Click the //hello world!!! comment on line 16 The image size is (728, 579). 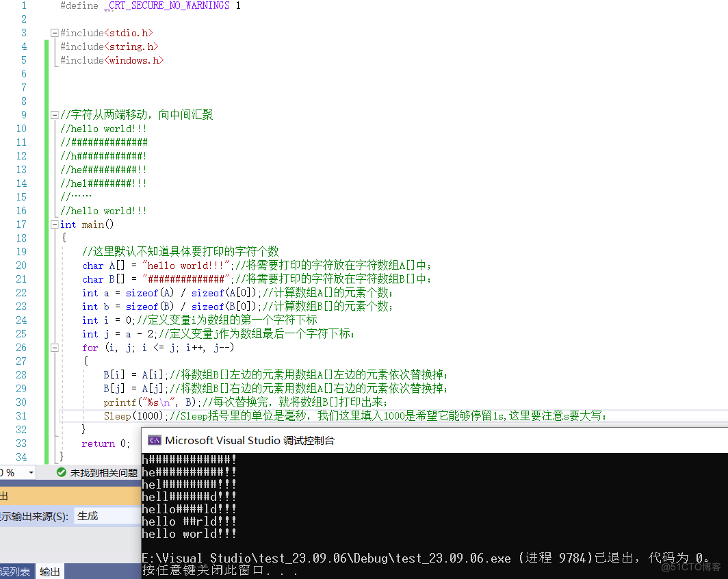point(103,211)
